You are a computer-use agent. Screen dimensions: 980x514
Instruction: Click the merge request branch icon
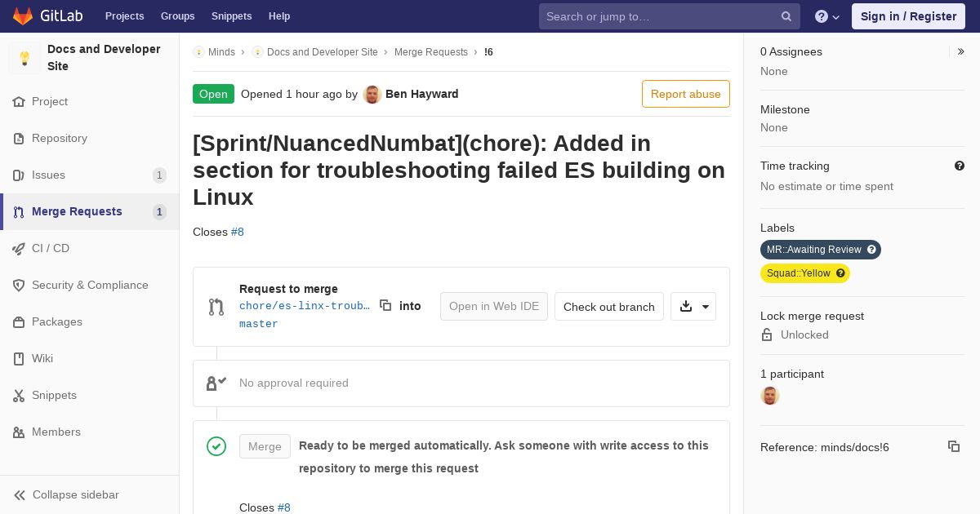(216, 307)
